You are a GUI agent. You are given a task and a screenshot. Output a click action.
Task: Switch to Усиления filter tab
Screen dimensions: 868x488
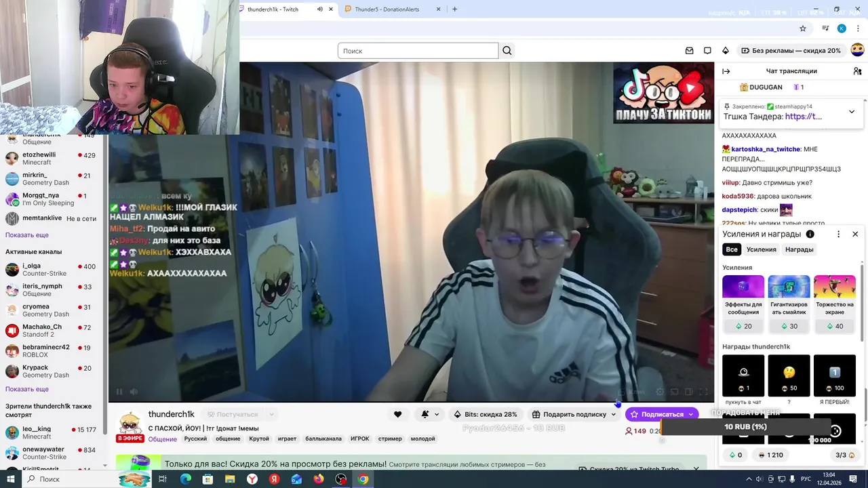click(762, 249)
